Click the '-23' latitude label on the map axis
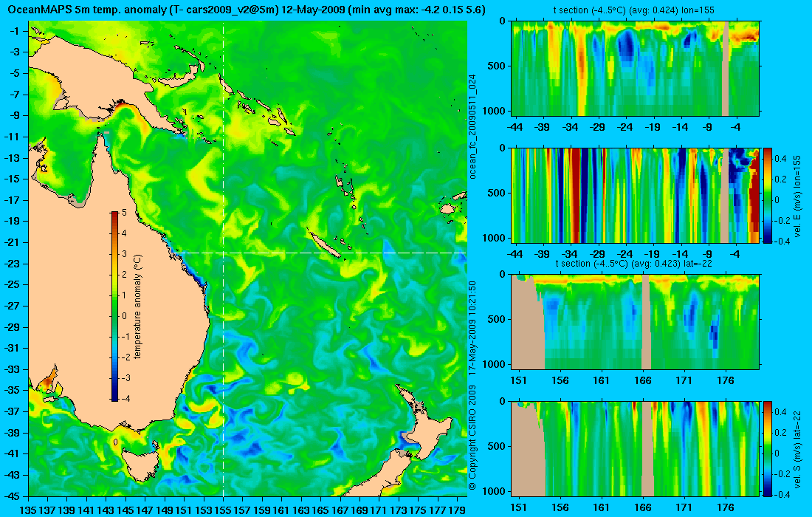The width and height of the screenshot is (812, 517). click(11, 263)
